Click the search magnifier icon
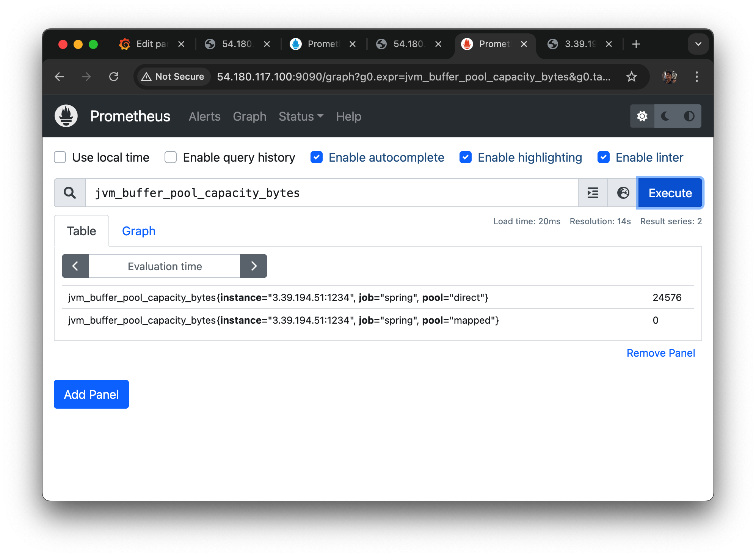Screen dimensions: 756x557 click(x=70, y=193)
